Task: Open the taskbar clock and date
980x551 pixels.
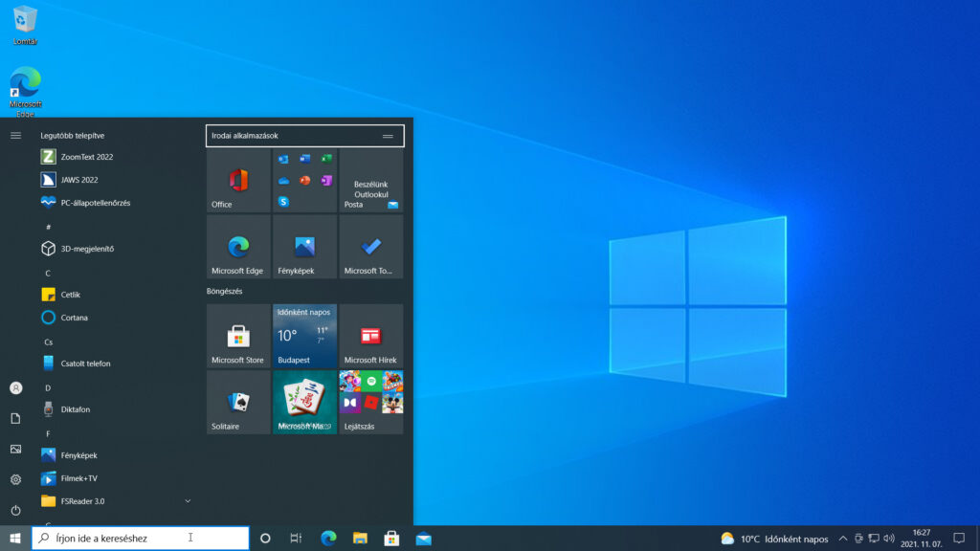Action: tap(922, 538)
